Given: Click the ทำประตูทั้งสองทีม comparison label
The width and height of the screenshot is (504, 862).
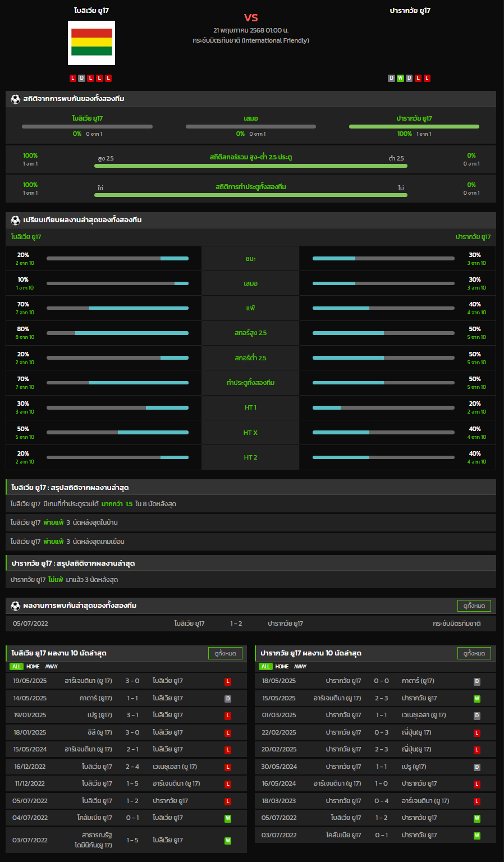Looking at the screenshot, I should (250, 383).
